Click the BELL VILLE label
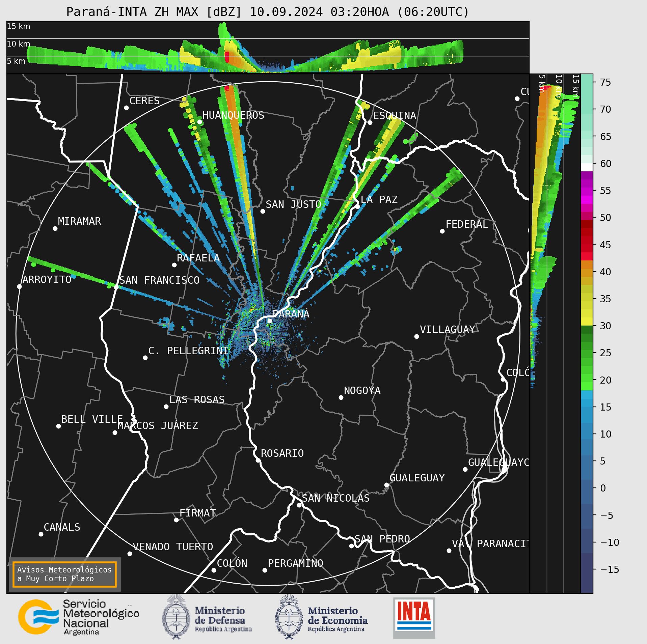The width and height of the screenshot is (647, 644). tap(92, 419)
